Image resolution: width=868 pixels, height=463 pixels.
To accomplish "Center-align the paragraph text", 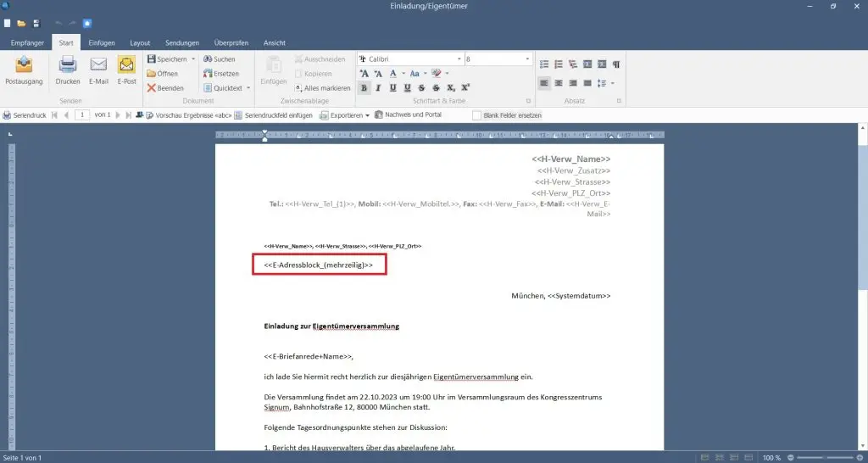I will click(559, 83).
